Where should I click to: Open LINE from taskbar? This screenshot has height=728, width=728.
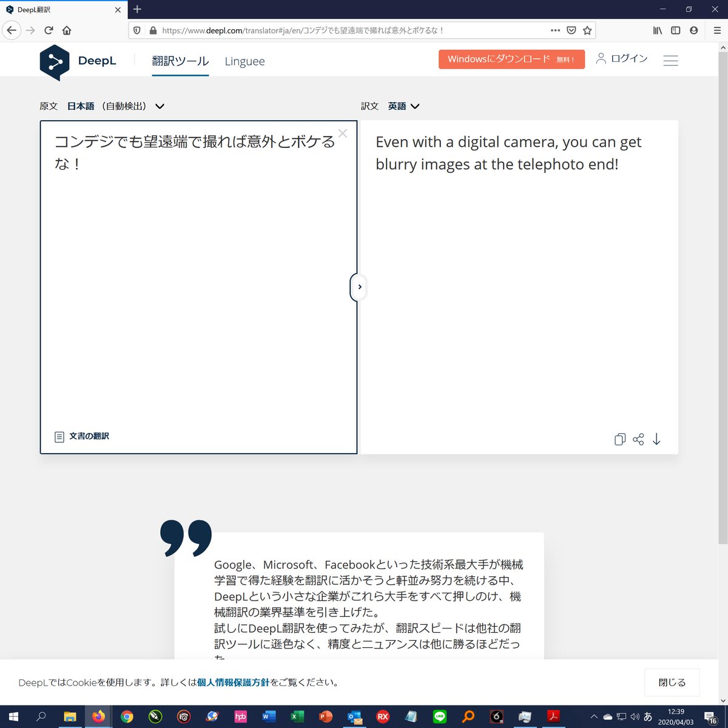[440, 716]
